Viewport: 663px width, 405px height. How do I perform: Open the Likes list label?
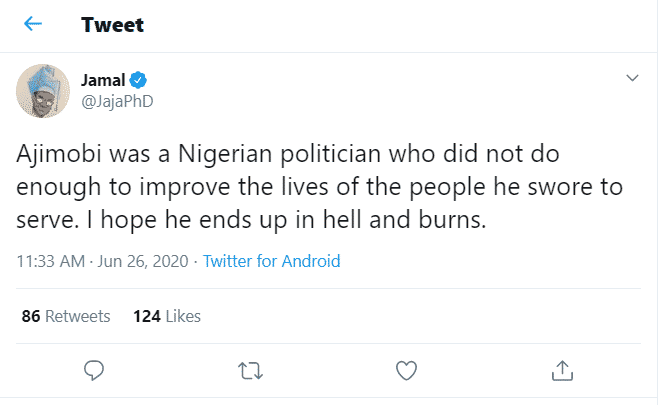183,316
